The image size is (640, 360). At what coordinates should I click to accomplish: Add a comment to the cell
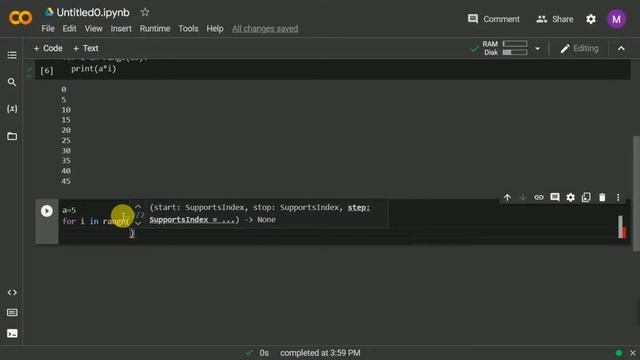[554, 198]
